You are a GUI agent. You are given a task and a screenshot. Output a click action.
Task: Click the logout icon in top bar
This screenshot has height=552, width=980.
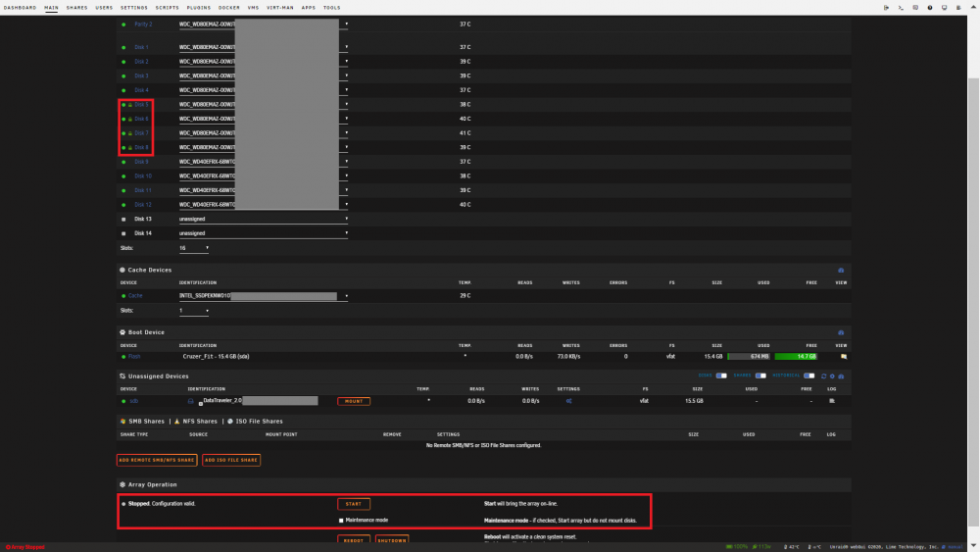(886, 8)
